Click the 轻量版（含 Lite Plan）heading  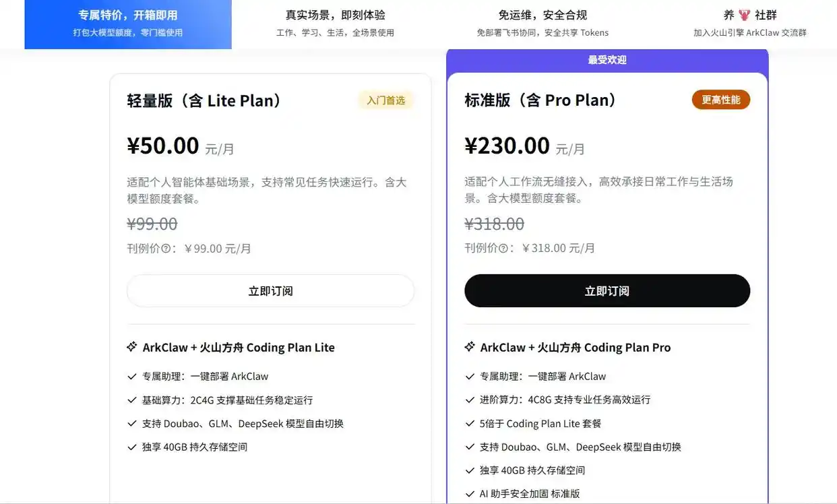[204, 101]
